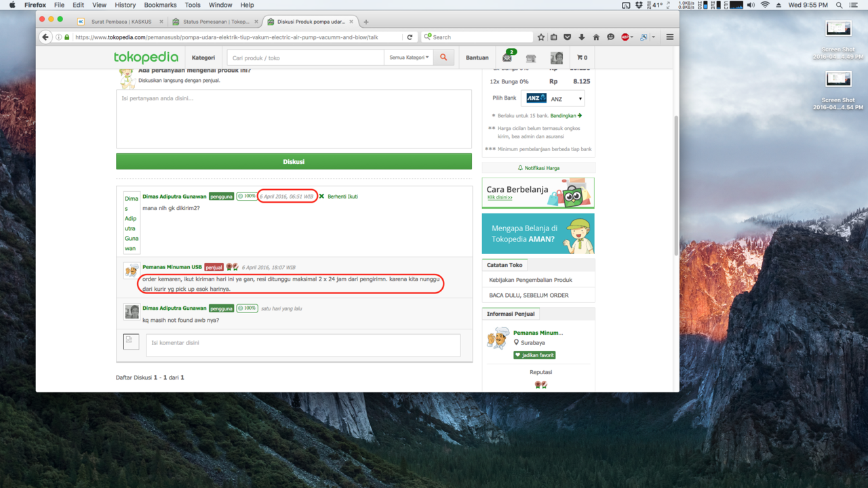Show bookmarks list icon in toolbar

tap(554, 37)
